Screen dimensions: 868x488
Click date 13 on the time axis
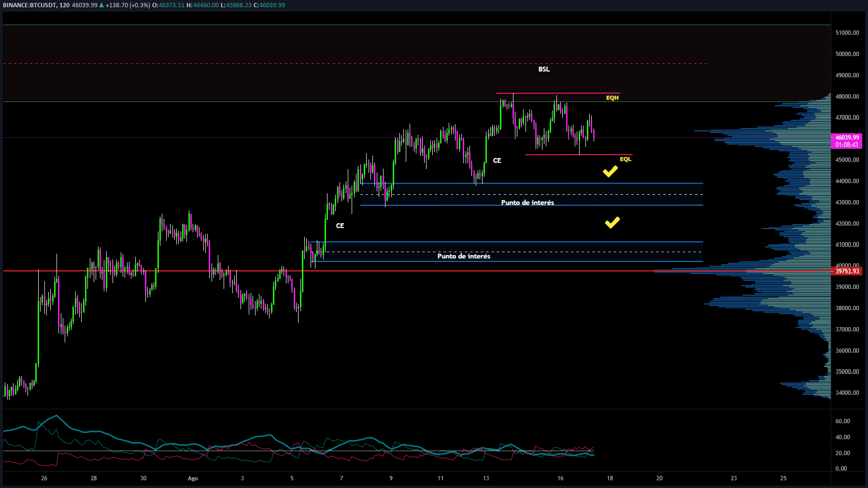tap(486, 478)
